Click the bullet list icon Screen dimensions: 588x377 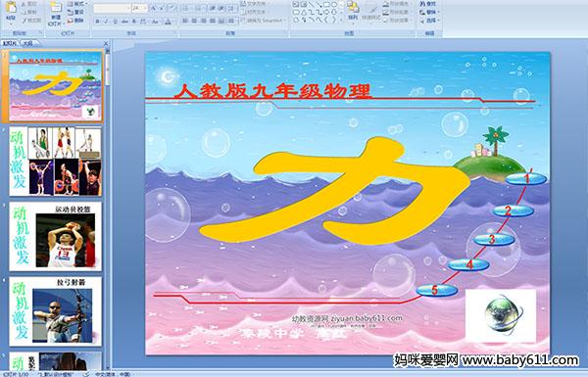coord(186,8)
